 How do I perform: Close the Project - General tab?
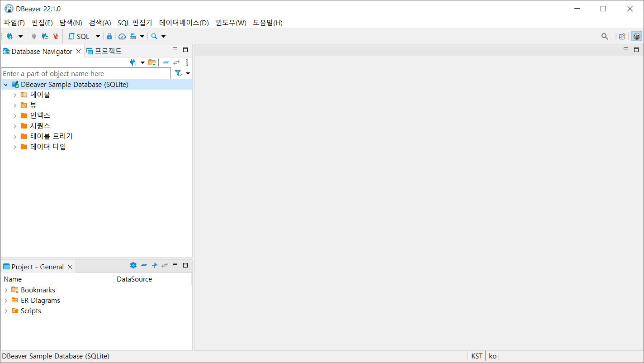click(x=70, y=267)
